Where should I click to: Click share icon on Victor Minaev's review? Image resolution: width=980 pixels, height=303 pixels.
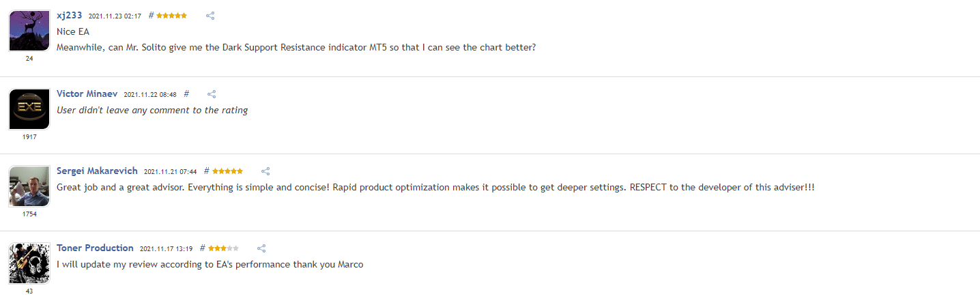tap(212, 94)
